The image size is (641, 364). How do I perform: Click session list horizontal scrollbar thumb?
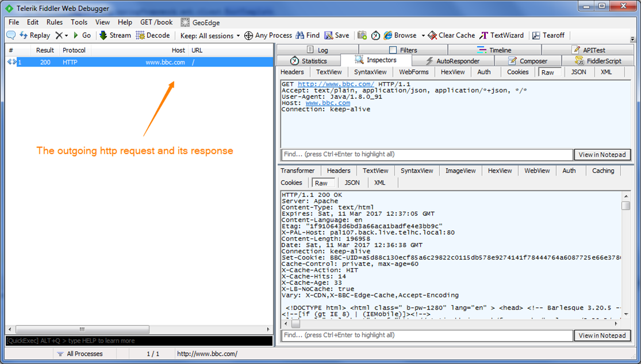pyautogui.click(x=82, y=329)
